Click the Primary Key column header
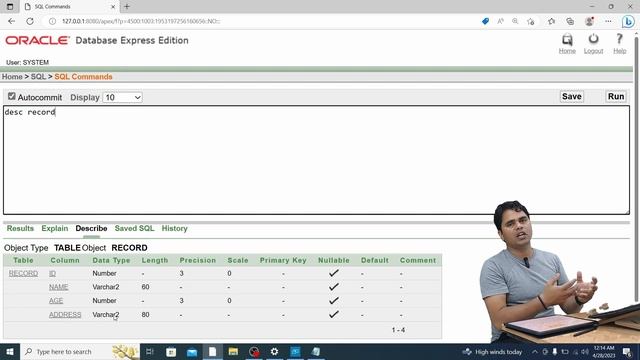The width and height of the screenshot is (640, 360). point(283,260)
